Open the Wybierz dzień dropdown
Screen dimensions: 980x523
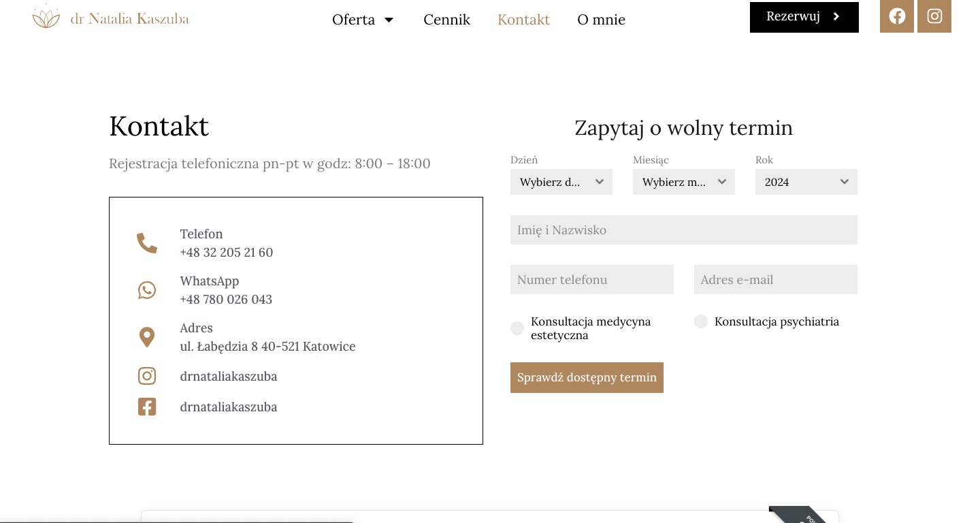[561, 182]
